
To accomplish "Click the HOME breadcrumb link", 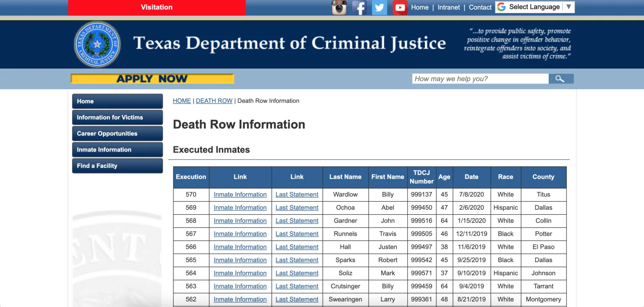I will click(x=182, y=101).
